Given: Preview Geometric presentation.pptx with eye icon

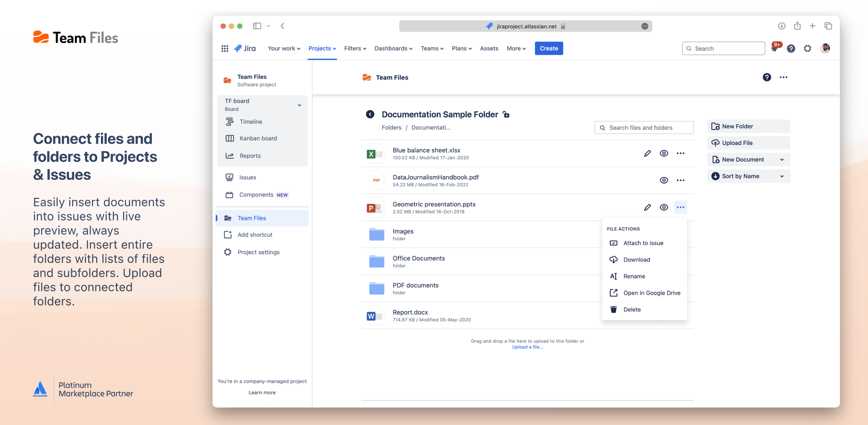Looking at the screenshot, I should [664, 207].
